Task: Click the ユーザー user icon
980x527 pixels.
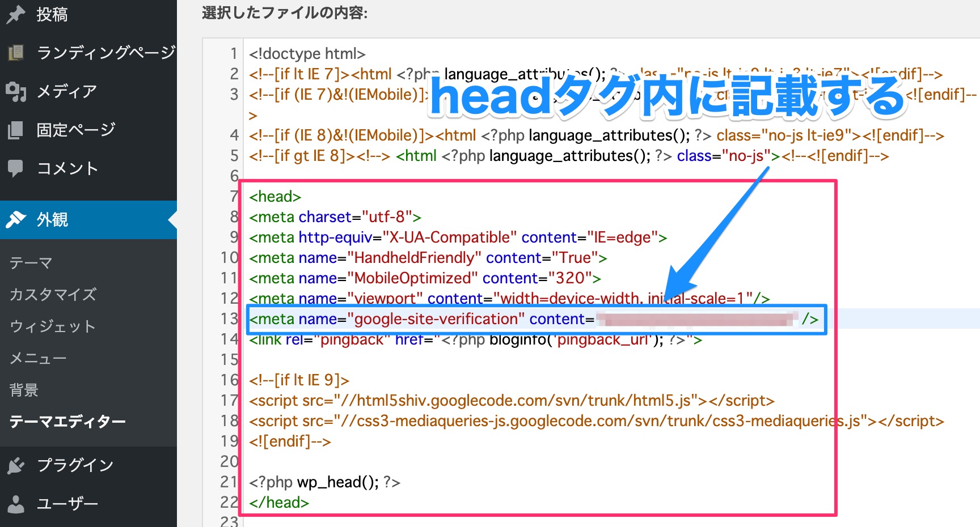Action: tap(17, 503)
